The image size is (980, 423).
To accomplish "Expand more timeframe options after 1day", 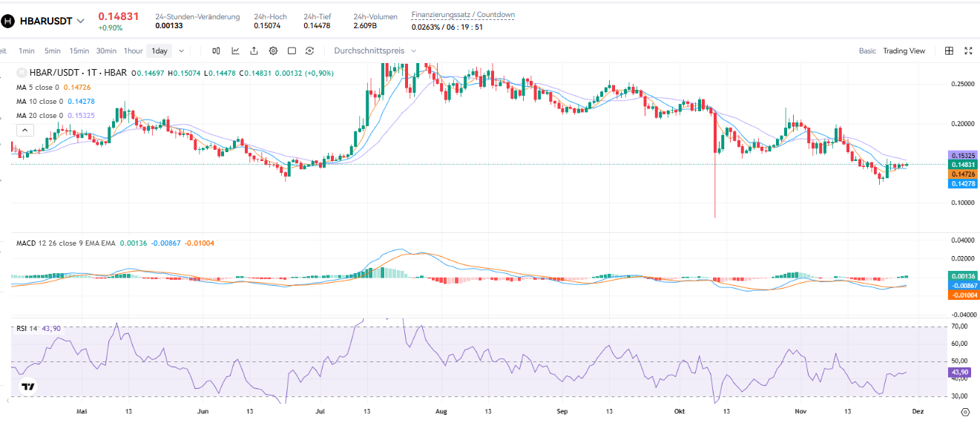I will [181, 51].
